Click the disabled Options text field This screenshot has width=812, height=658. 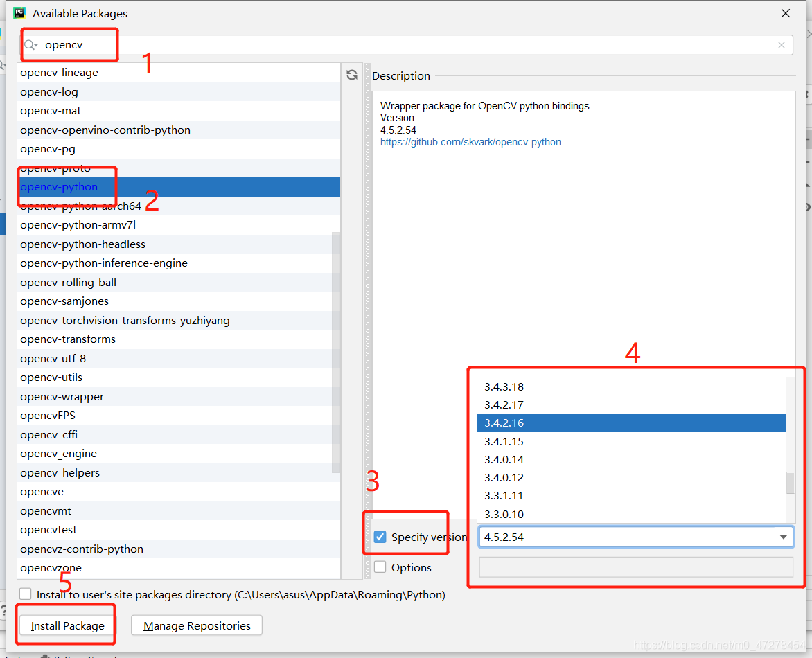(x=636, y=567)
